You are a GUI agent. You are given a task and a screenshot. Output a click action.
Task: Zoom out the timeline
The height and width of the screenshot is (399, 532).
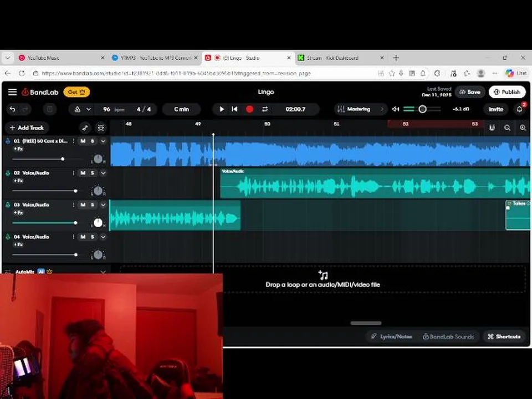coord(507,127)
